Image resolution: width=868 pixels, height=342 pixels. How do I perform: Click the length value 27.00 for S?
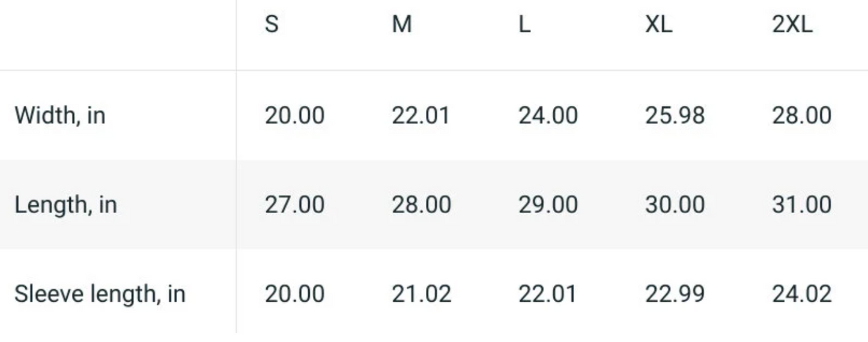[x=294, y=205]
